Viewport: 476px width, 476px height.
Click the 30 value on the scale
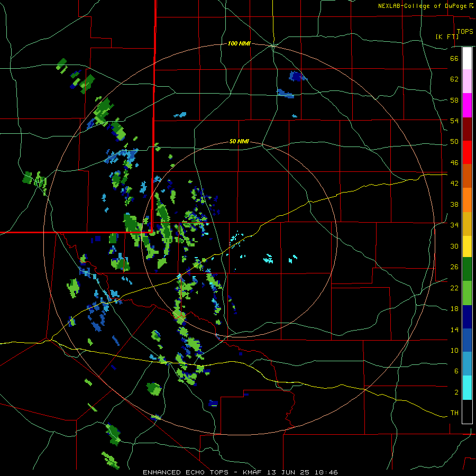[x=454, y=246]
